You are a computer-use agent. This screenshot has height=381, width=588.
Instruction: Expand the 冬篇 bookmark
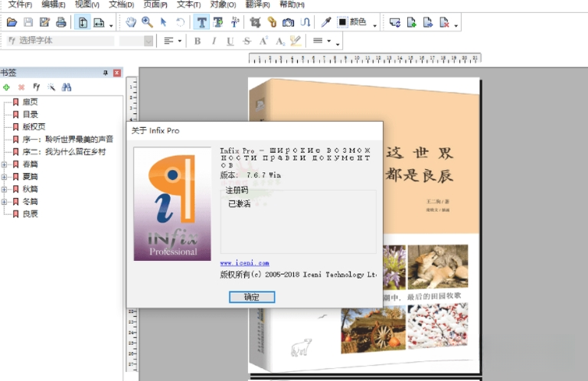pos(4,202)
